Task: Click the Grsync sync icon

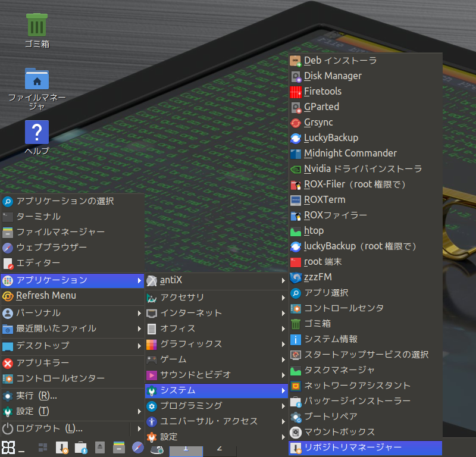Action: pos(295,123)
